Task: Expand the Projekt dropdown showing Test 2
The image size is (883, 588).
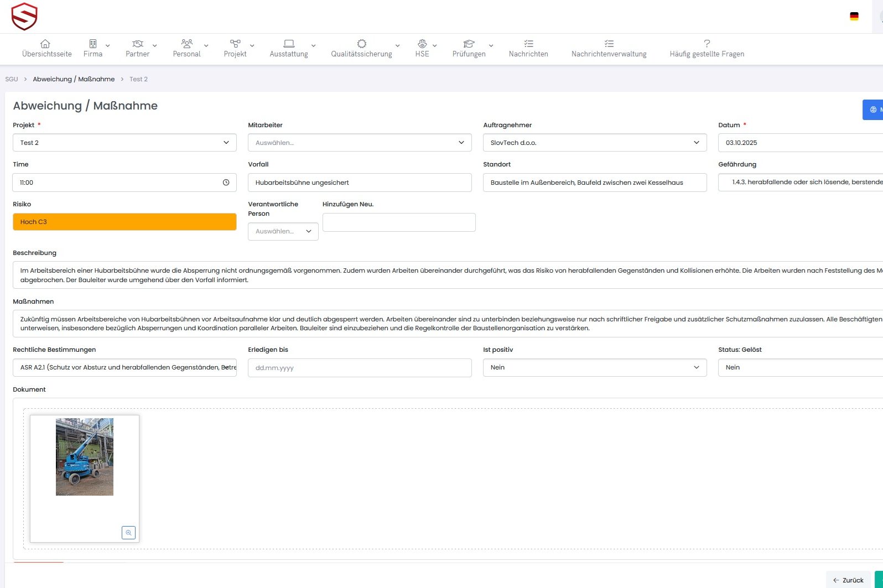Action: (x=124, y=143)
